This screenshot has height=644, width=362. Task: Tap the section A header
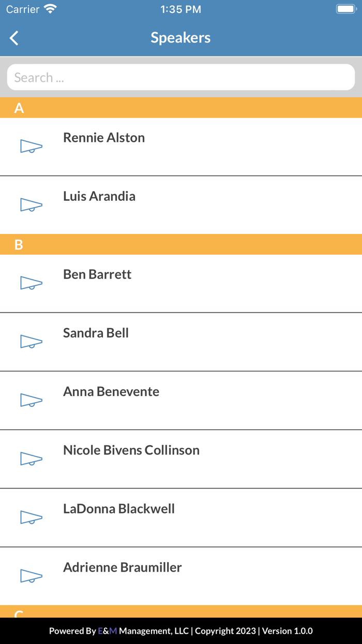181,108
